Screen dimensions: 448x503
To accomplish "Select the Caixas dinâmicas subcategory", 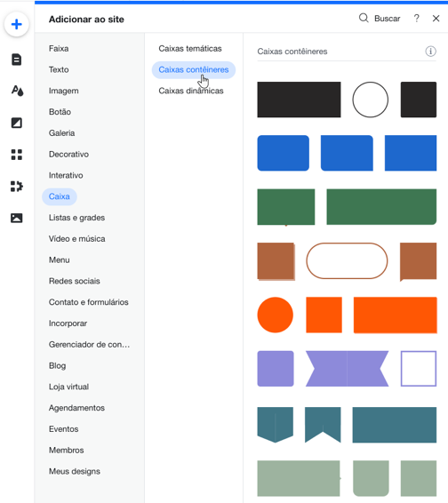I will [x=191, y=91].
